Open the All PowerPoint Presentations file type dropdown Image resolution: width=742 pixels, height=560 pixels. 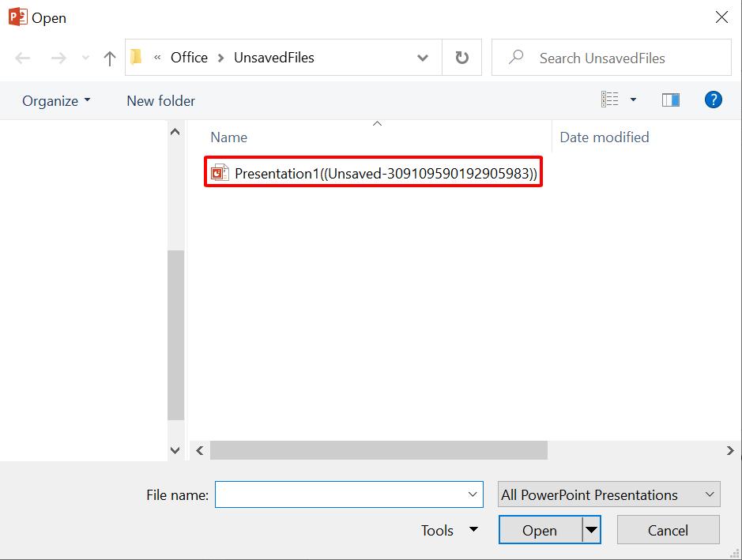pyautogui.click(x=608, y=494)
